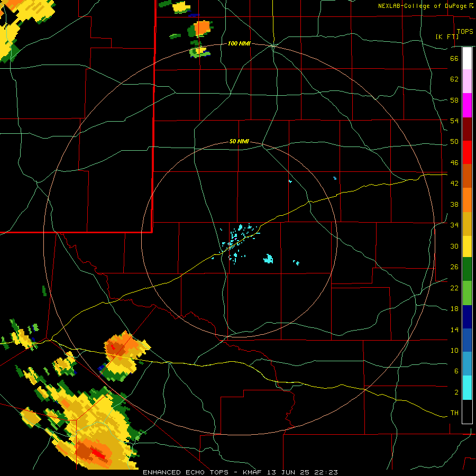Click the white swatch in the tops legend
This screenshot has height=476, width=476.
point(467,58)
